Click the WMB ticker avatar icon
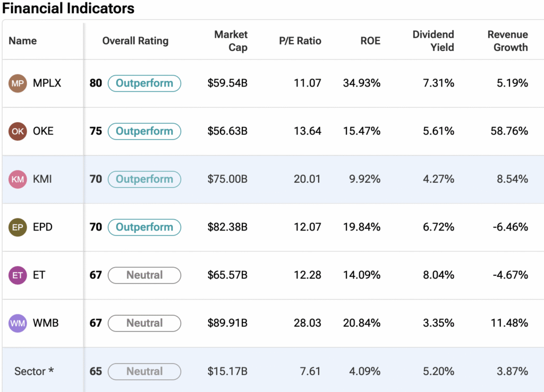544x392 pixels. coord(18,323)
